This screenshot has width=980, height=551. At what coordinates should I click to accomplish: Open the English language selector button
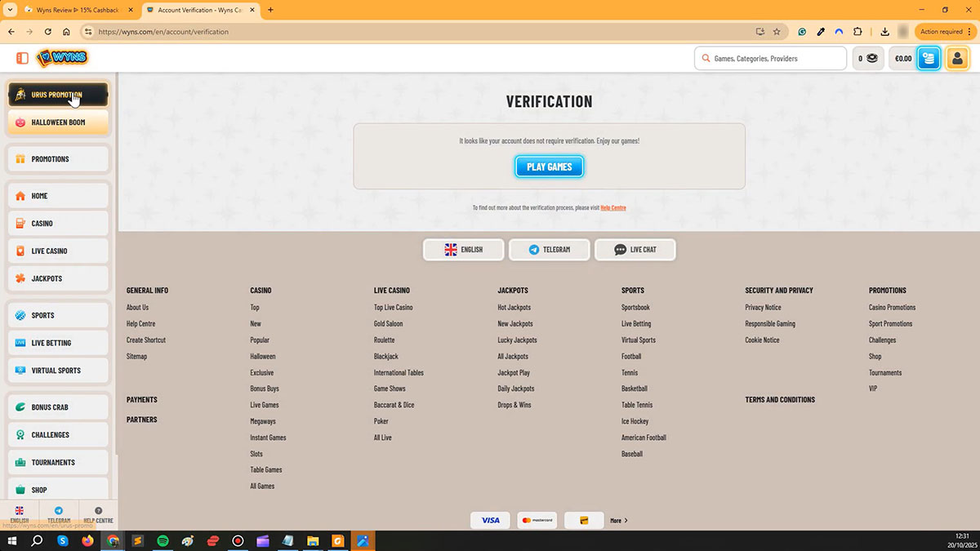pos(463,250)
